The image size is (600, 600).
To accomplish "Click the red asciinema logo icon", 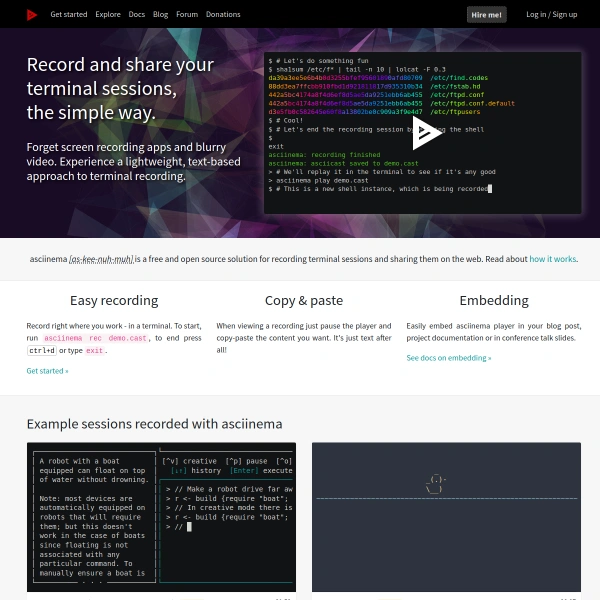I will click(32, 15).
